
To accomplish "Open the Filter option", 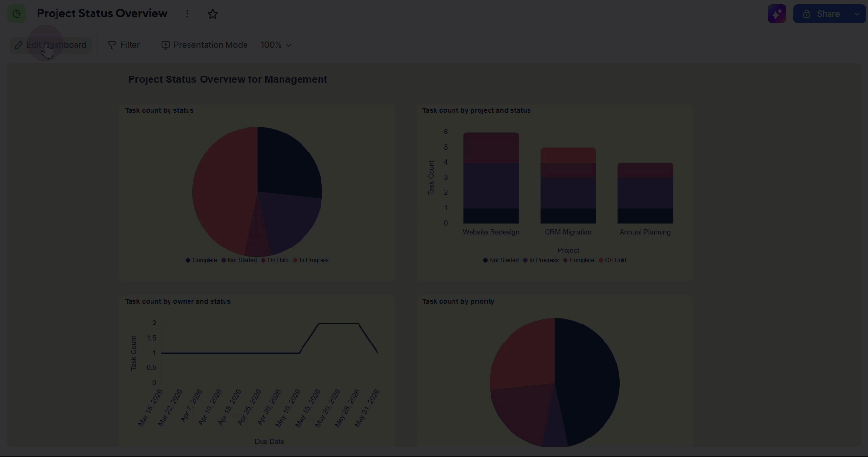I will (124, 45).
